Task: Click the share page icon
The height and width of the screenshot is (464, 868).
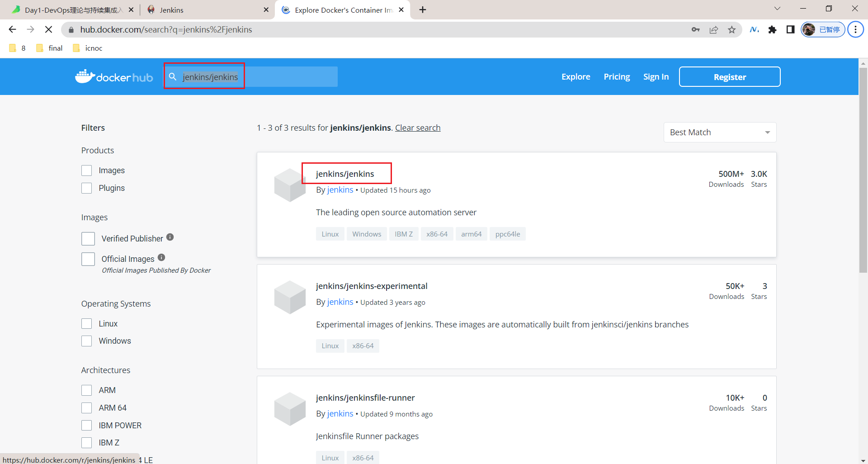Action: (x=714, y=29)
